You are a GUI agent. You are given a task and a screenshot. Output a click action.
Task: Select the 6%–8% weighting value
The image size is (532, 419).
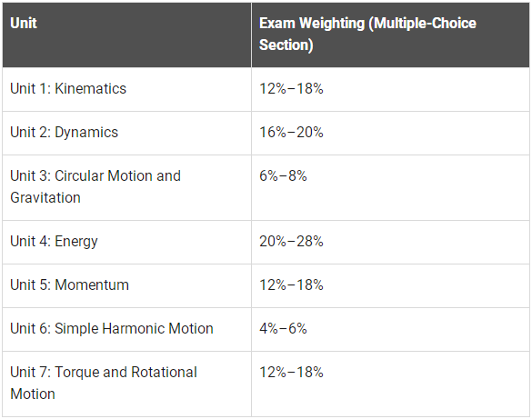click(283, 176)
